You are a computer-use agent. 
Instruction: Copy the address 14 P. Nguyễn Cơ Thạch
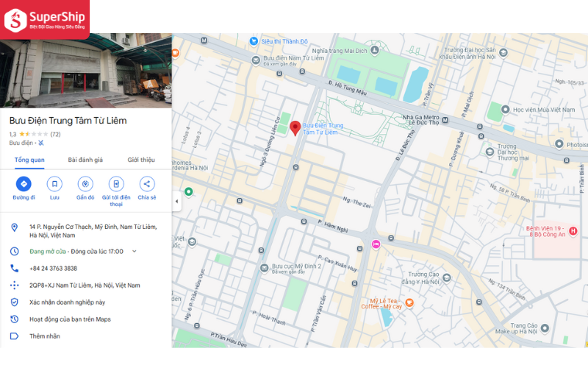click(x=93, y=231)
